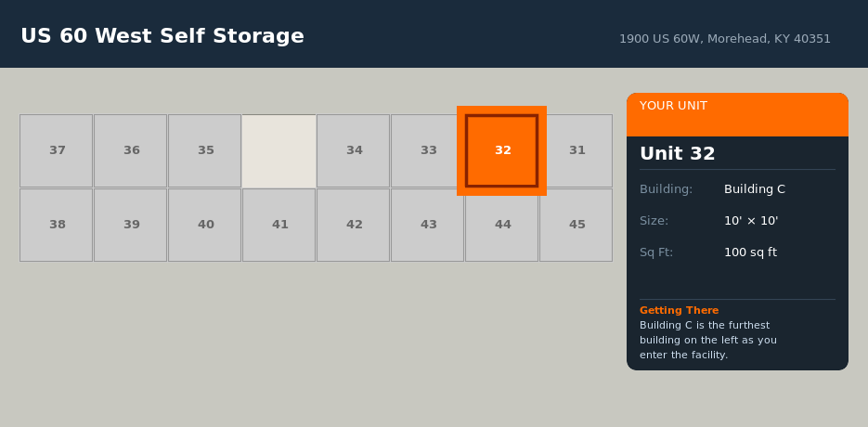Click the Getting There directions heading
The width and height of the screenshot is (868, 427).
point(679,310)
